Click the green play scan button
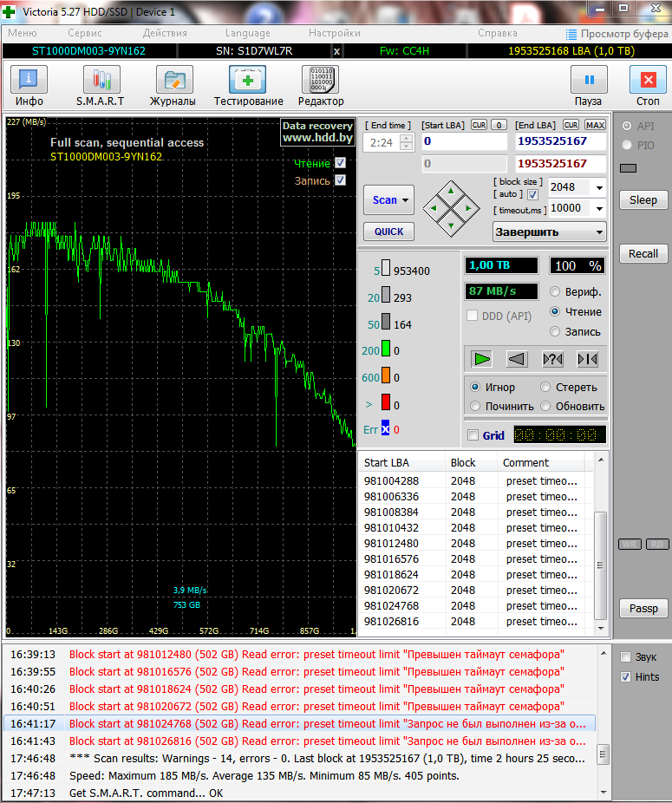Viewport: 672px width, 803px height. point(482,358)
